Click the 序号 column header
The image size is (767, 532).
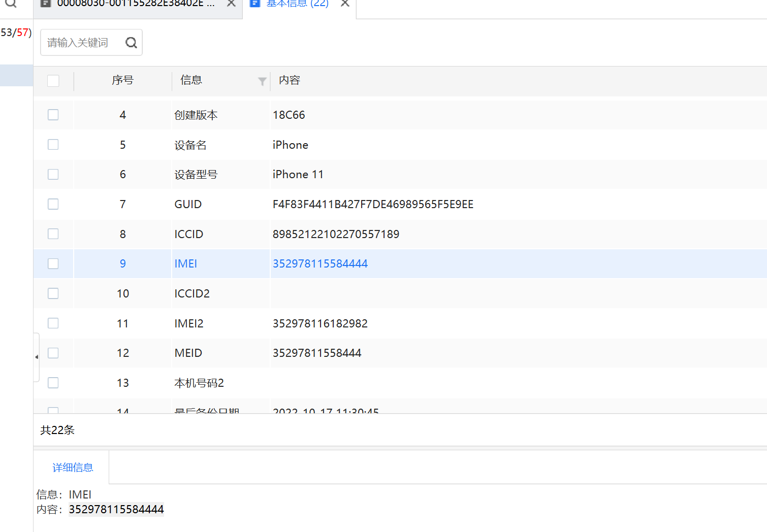(x=122, y=80)
